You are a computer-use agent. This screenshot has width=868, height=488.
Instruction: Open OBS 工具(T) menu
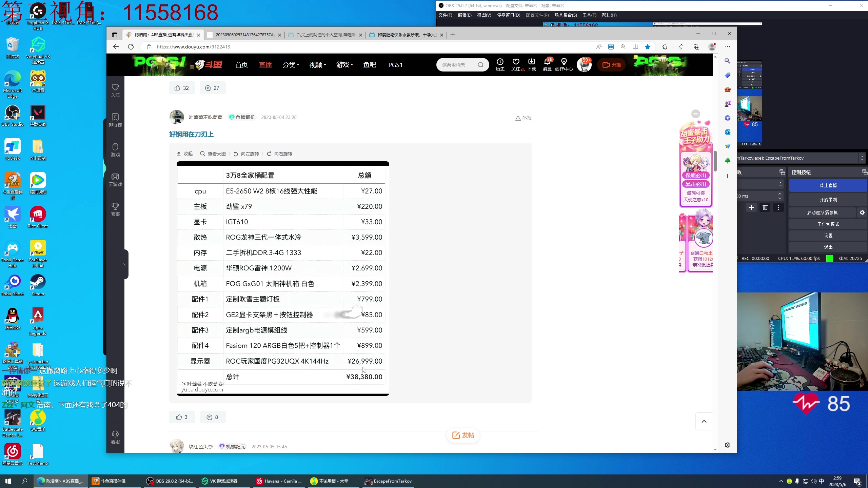pyautogui.click(x=589, y=15)
